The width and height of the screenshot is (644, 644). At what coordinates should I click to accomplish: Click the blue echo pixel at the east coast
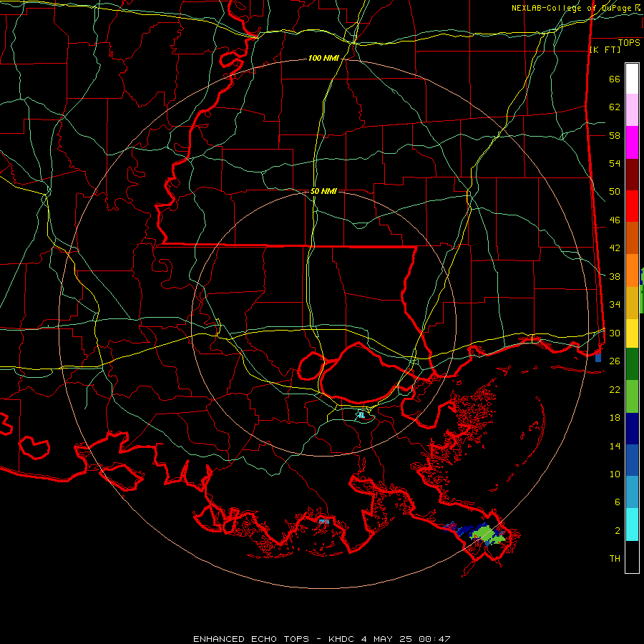point(598,357)
